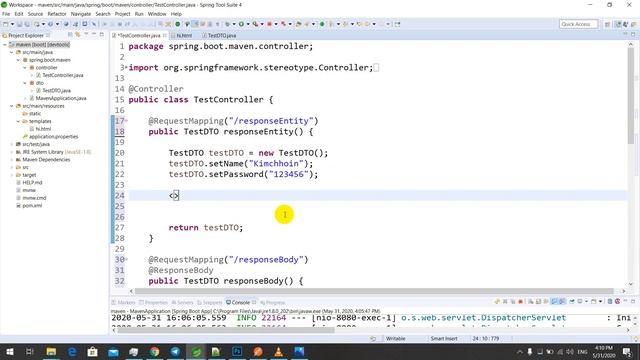Click the Mail taskbar icon
This screenshot has width=640, height=360.
tap(113, 351)
